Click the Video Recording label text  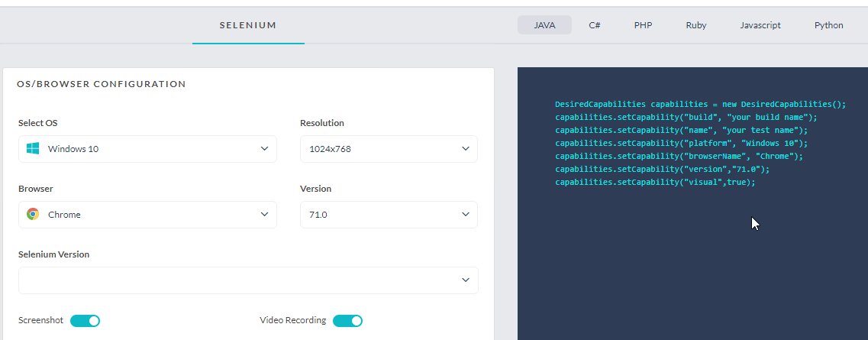[293, 320]
